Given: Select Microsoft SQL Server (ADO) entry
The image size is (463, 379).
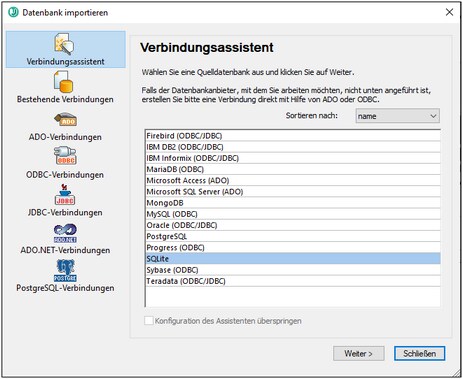Looking at the screenshot, I should click(293, 192).
